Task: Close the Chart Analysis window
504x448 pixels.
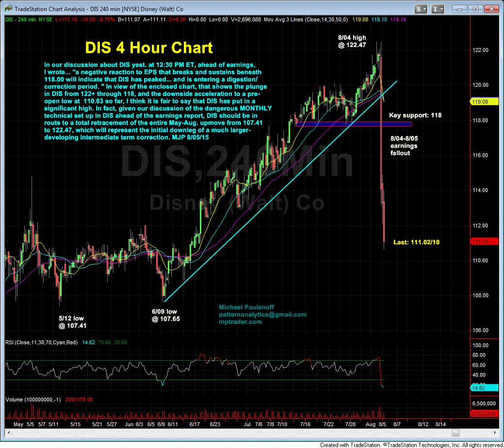Action: pyautogui.click(x=491, y=9)
